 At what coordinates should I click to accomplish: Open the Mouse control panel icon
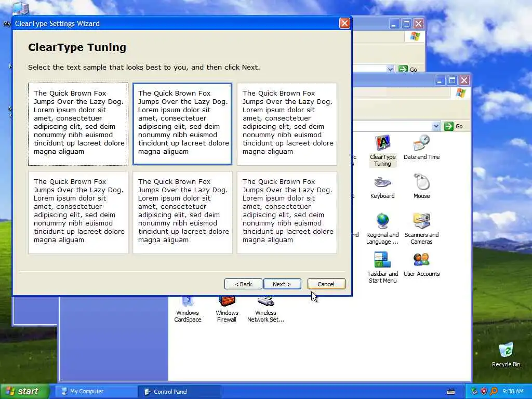pyautogui.click(x=421, y=187)
